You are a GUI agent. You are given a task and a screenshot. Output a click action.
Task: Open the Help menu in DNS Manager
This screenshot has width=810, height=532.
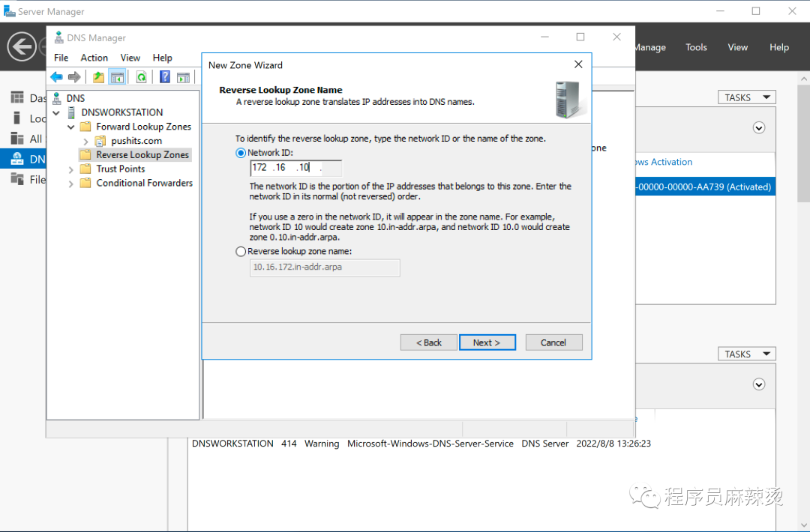click(162, 58)
